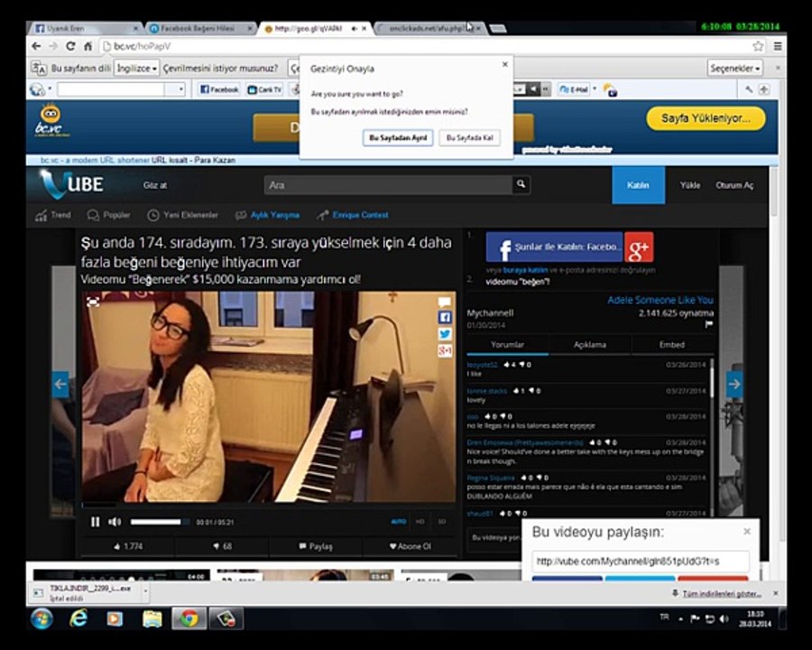
Task: Open the Windows Start menu
Action: (x=42, y=619)
